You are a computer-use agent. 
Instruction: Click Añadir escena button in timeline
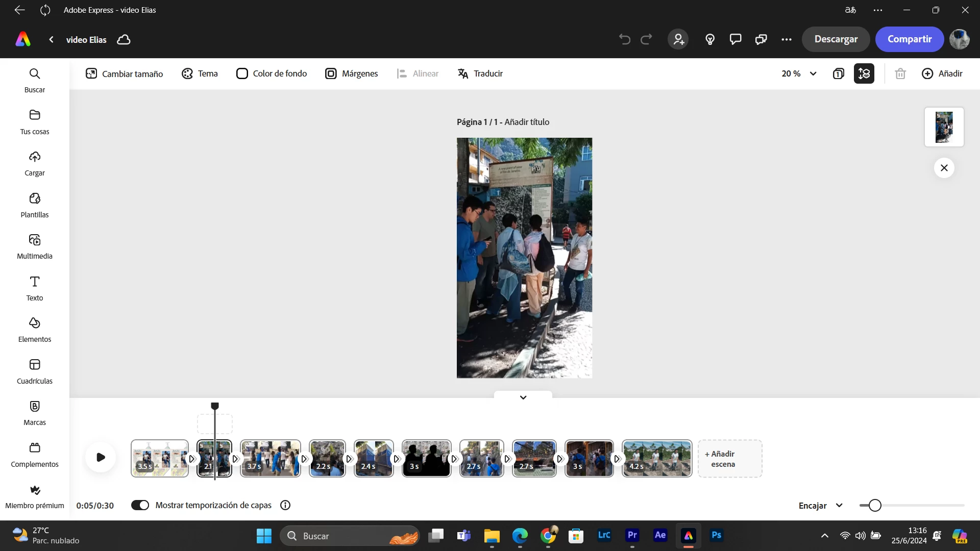pyautogui.click(x=729, y=459)
